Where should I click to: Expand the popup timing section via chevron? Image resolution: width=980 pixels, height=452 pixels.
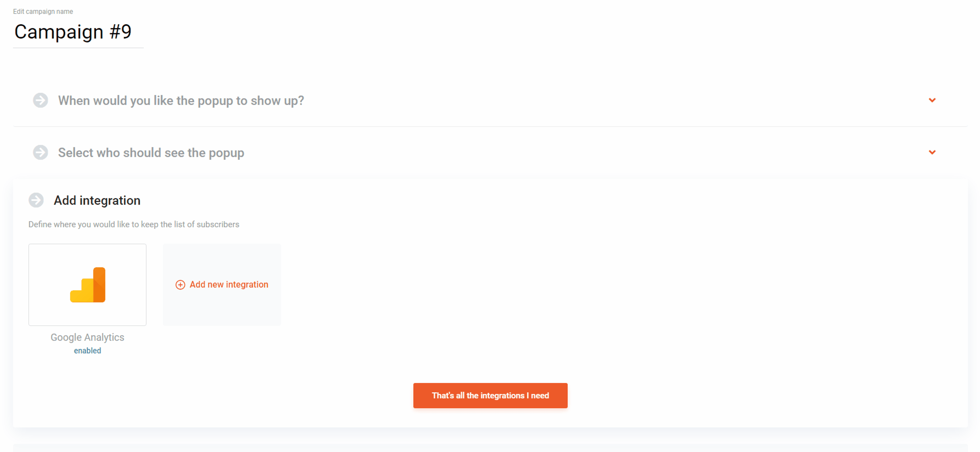pyautogui.click(x=932, y=100)
